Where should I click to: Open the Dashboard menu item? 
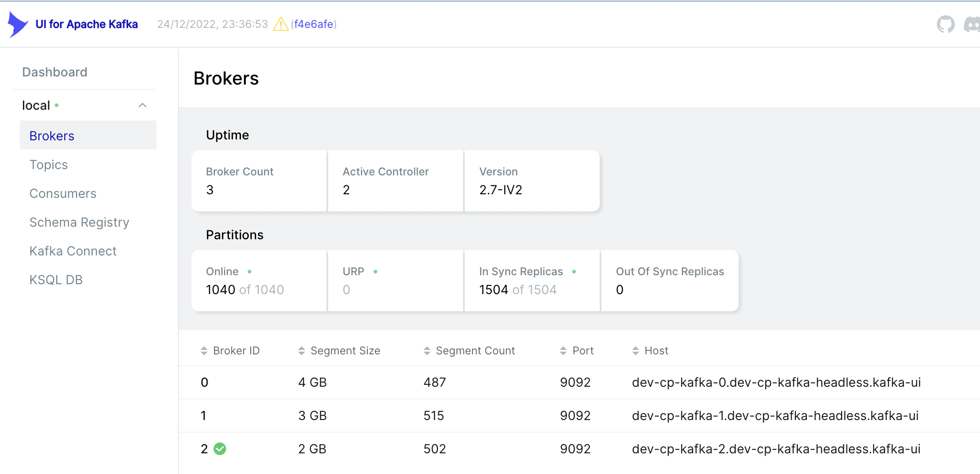click(x=55, y=72)
